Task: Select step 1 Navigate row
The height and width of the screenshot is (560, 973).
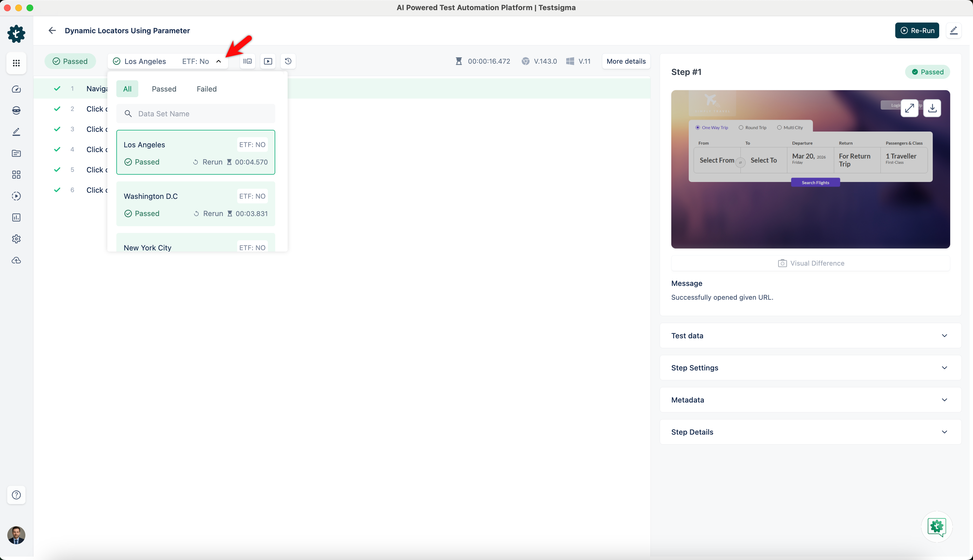Action: coord(342,88)
